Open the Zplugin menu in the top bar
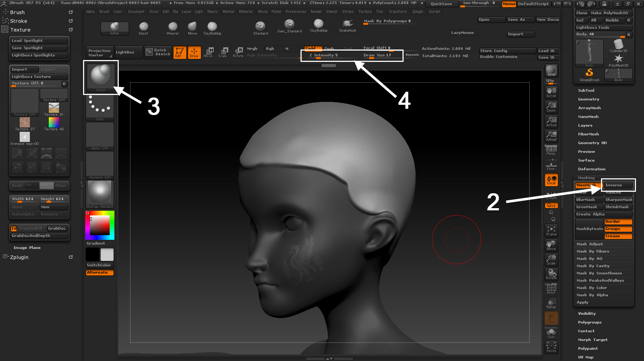This screenshot has width=644, height=361. click(417, 12)
